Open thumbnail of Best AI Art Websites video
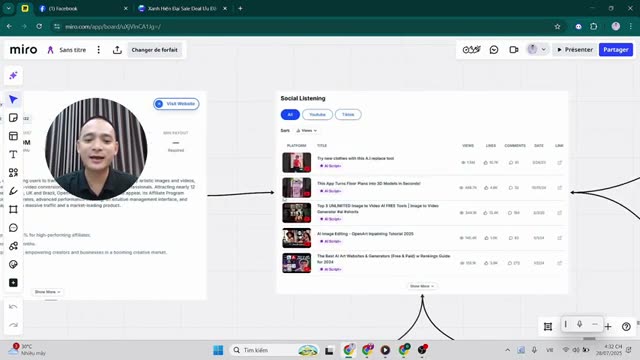Viewport: 640px width, 360px height. 297,263
